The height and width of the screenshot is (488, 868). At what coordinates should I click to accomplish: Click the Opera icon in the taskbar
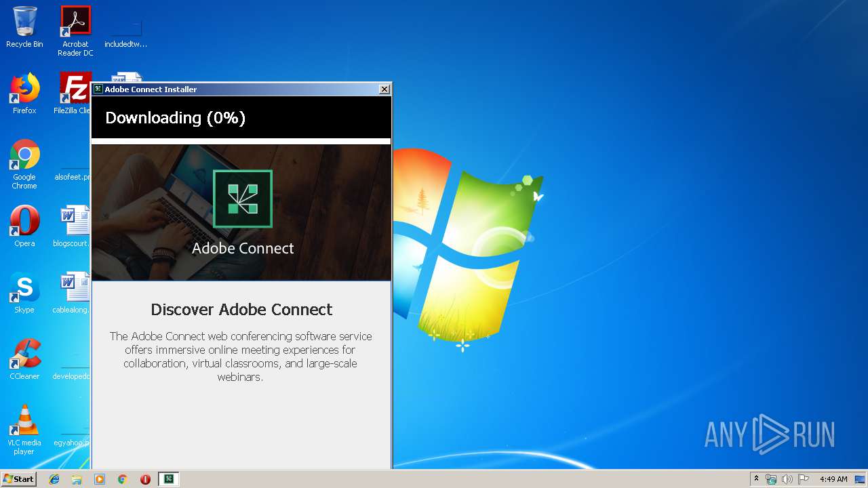(x=145, y=479)
